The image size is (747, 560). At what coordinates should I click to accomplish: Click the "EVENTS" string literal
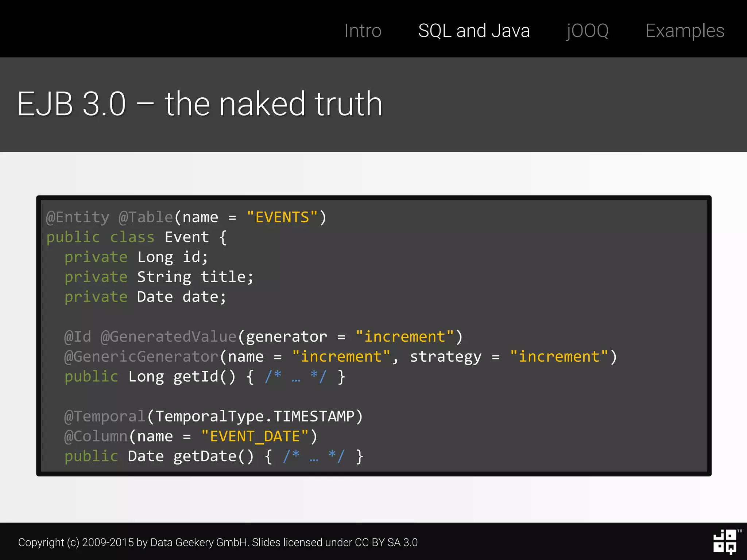[282, 217]
